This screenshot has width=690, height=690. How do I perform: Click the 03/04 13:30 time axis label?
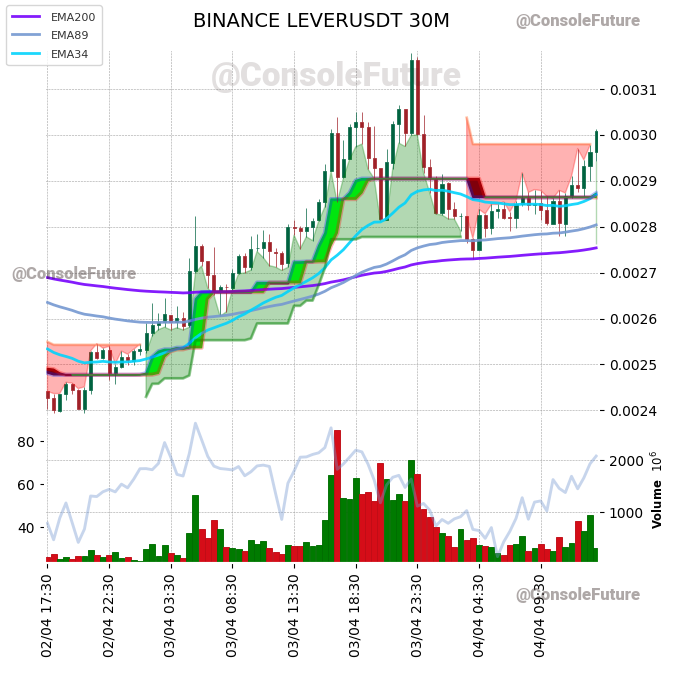click(x=294, y=616)
